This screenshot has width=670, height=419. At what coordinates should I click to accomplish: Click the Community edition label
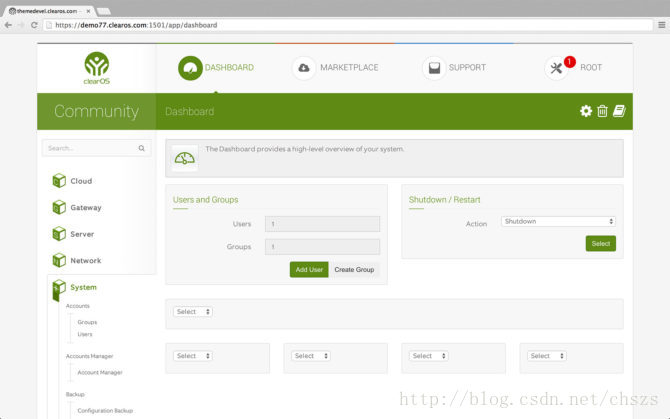(96, 111)
